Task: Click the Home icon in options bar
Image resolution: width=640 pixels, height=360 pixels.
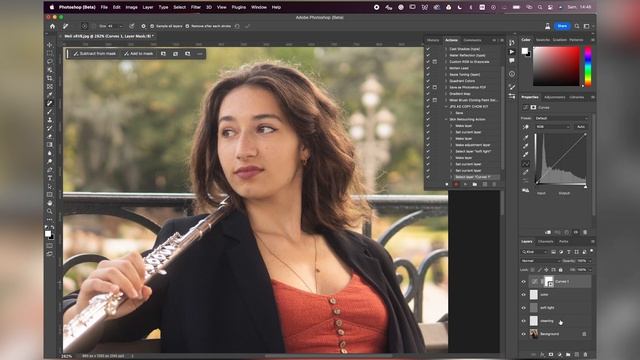Action: click(x=52, y=26)
